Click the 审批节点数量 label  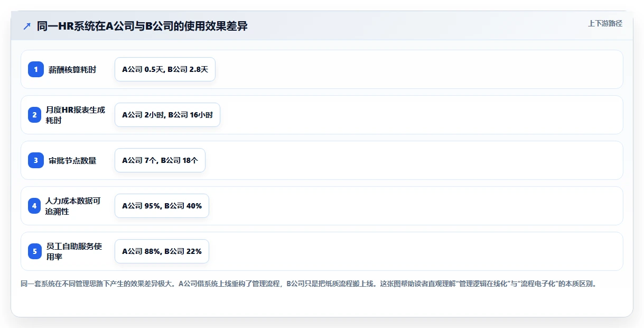tap(72, 160)
